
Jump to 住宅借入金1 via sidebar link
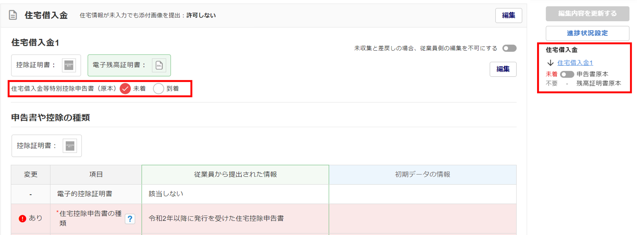575,63
